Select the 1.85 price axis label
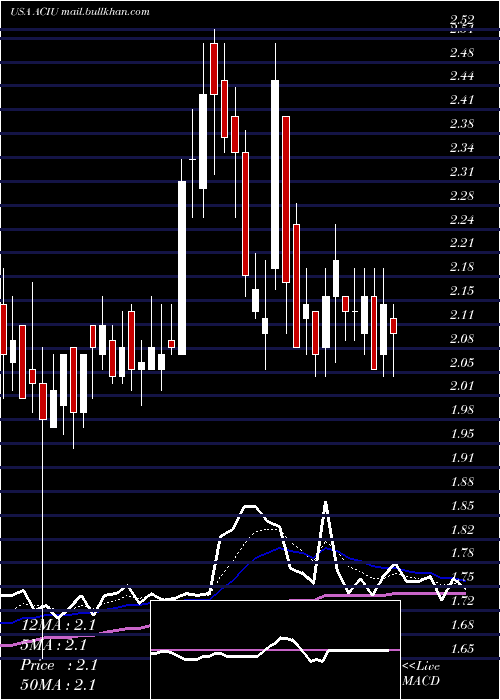The image size is (500, 700). (461, 506)
